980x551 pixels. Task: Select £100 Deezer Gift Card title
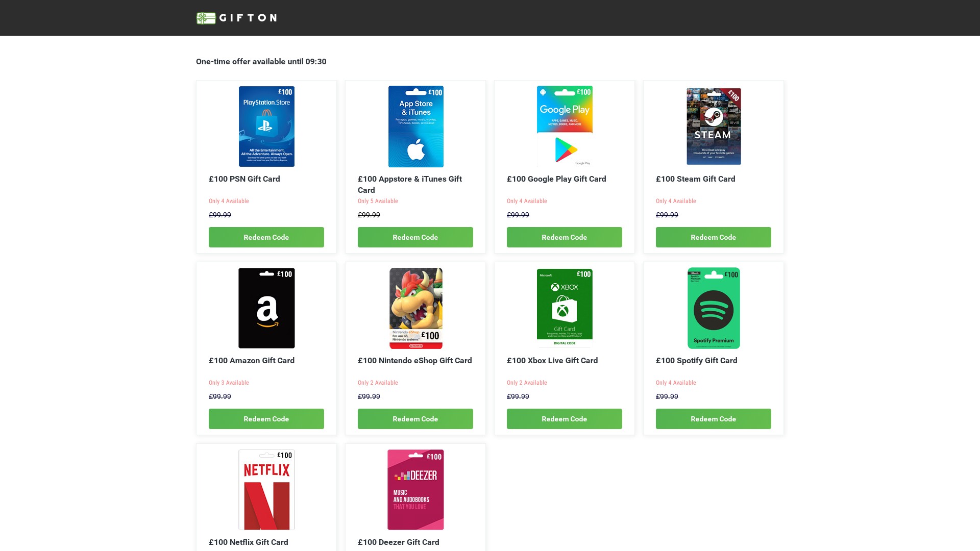[x=399, y=542]
